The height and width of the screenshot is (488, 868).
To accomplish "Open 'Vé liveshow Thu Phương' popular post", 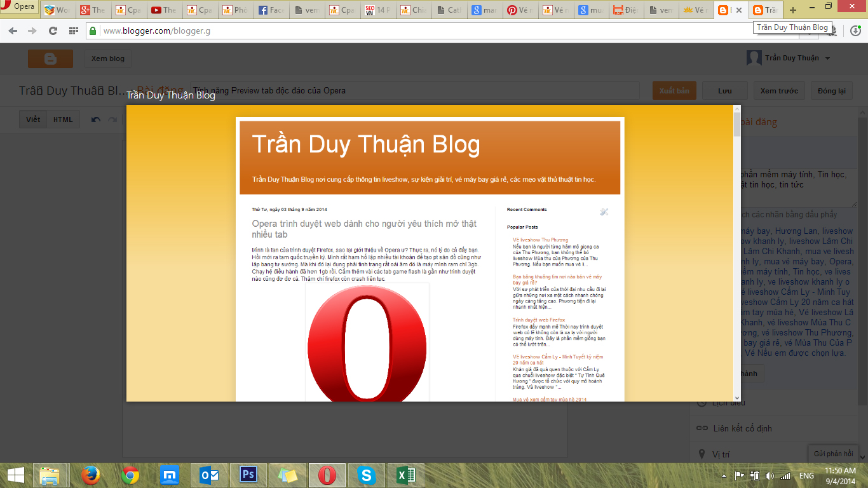I will coord(541,240).
